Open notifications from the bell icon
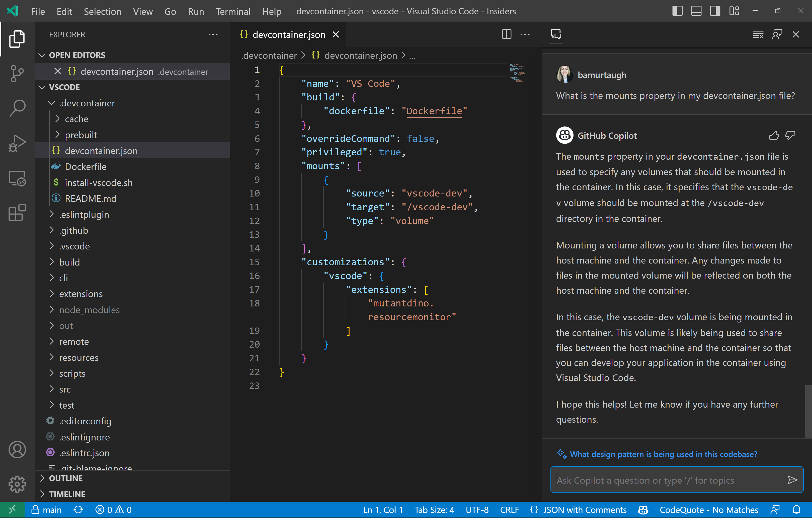Image resolution: width=812 pixels, height=518 pixels. [796, 509]
